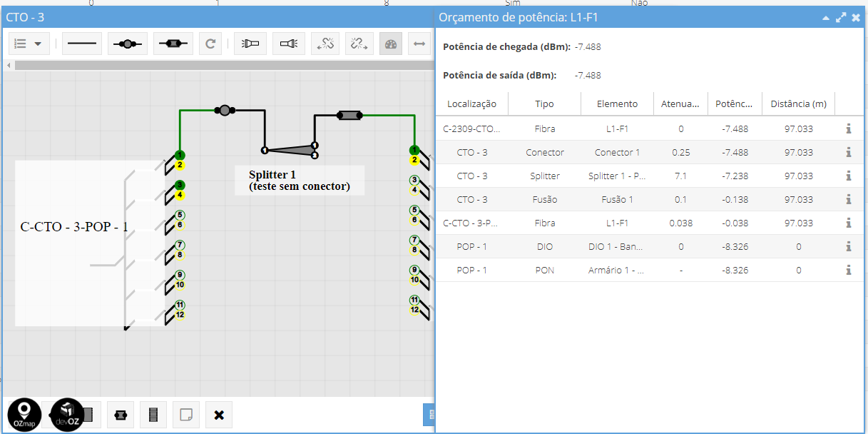Toggle the power budget gauge button
This screenshot has height=434, width=868.
click(x=390, y=44)
